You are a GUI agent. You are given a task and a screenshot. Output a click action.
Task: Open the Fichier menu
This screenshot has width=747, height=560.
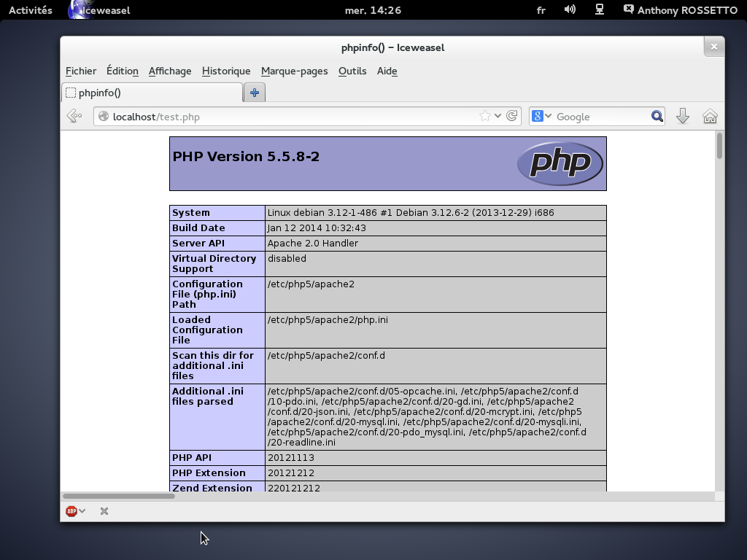click(81, 71)
